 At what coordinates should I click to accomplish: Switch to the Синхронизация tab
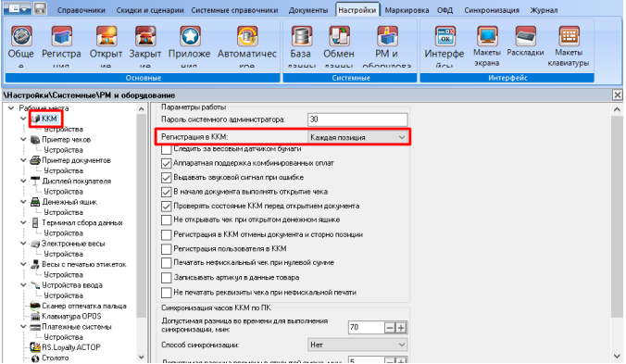(x=492, y=10)
